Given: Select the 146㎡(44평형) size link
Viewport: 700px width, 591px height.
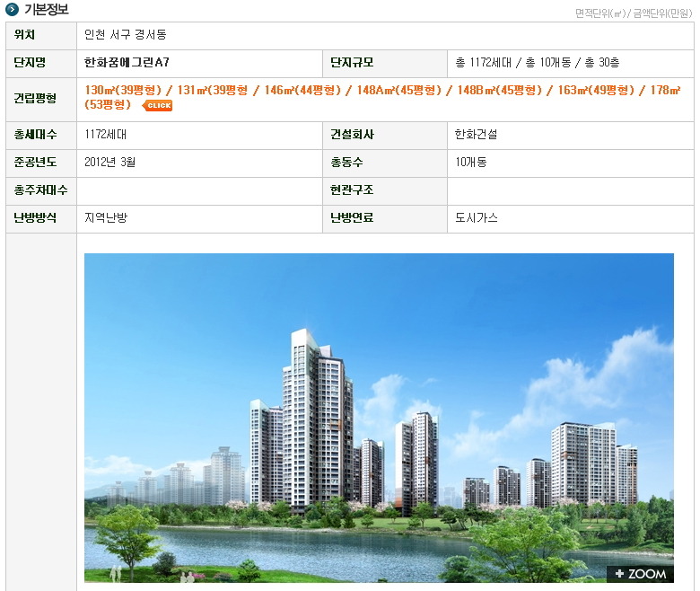Looking at the screenshot, I should click(x=302, y=90).
